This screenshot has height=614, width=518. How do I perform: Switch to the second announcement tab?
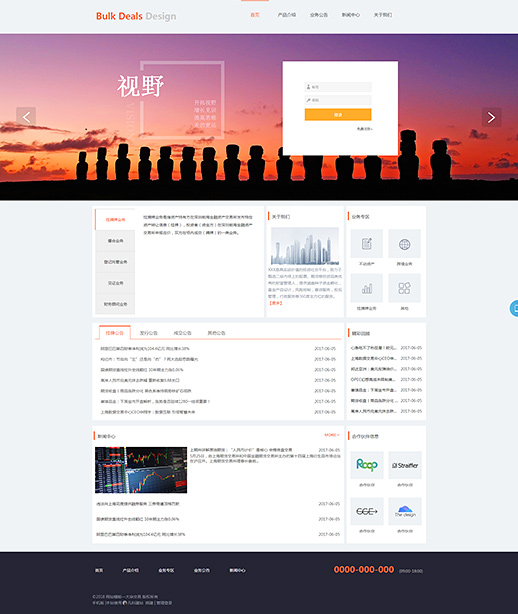(148, 333)
